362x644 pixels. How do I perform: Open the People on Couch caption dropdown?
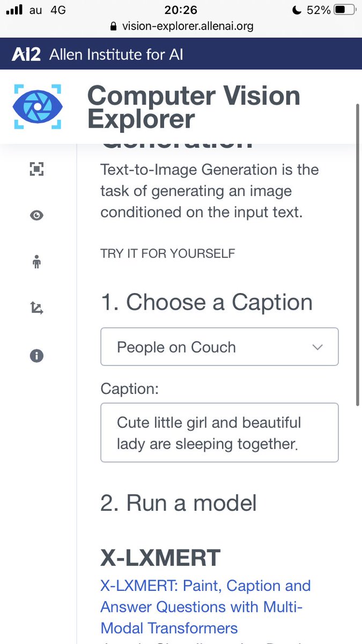point(219,347)
